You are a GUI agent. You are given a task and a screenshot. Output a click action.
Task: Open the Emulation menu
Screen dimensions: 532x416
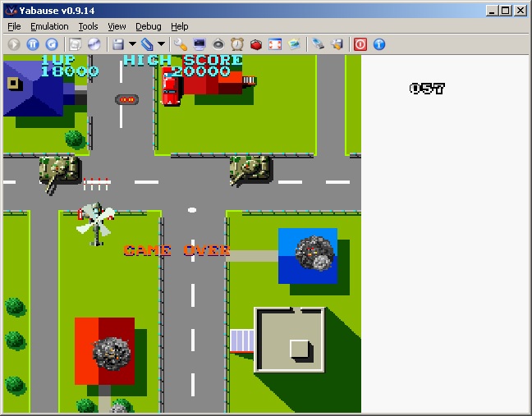tap(49, 26)
